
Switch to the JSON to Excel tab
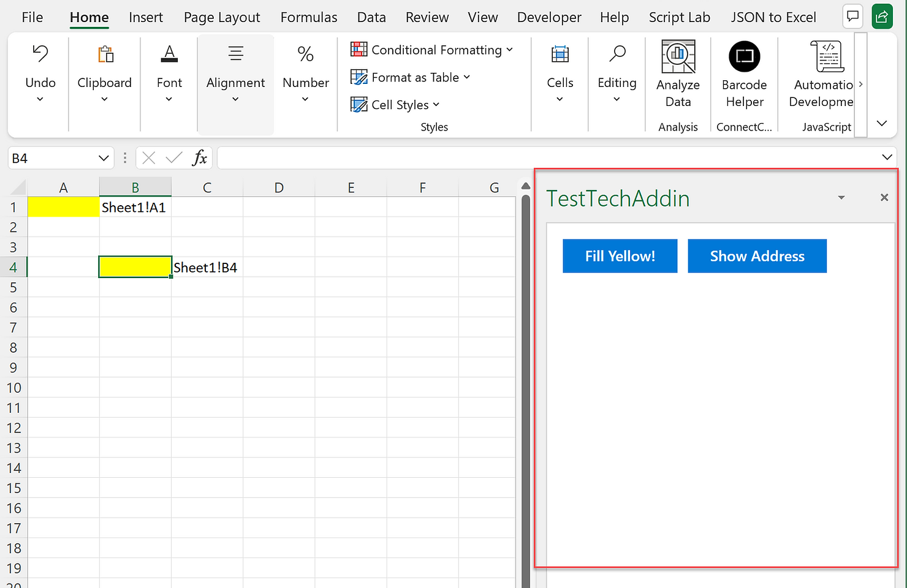pyautogui.click(x=773, y=17)
